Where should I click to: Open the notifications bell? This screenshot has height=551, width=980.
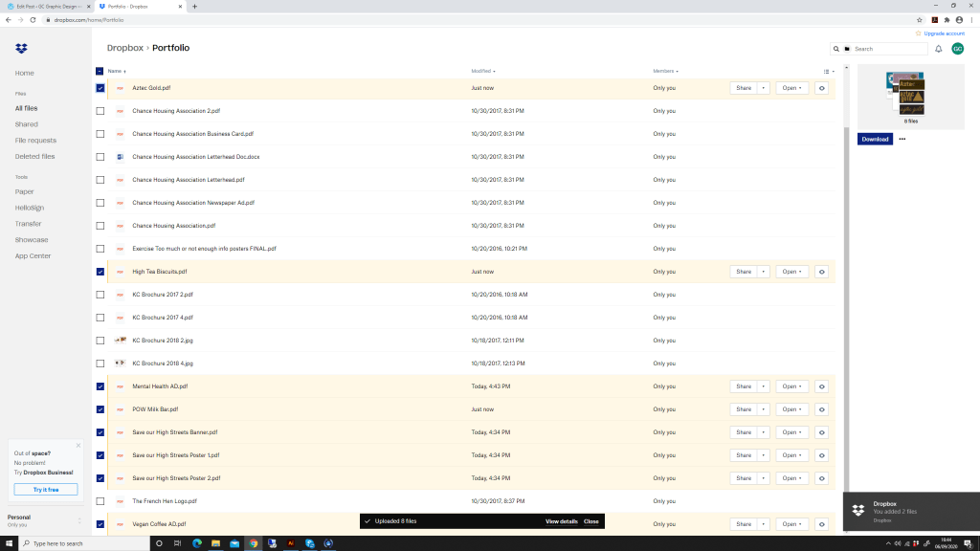[938, 49]
